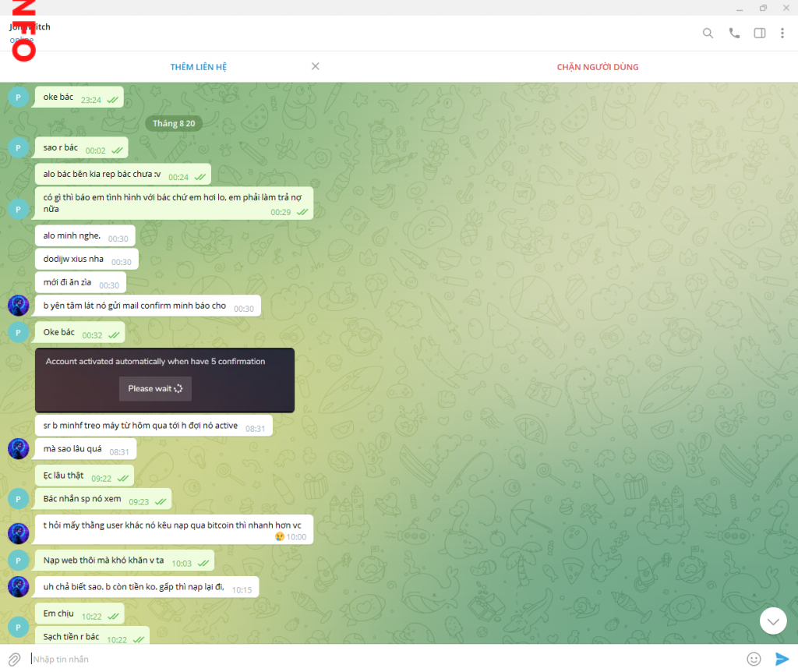This screenshot has width=798, height=672.
Task: Open the emoji picker smiley icon
Action: click(x=754, y=659)
